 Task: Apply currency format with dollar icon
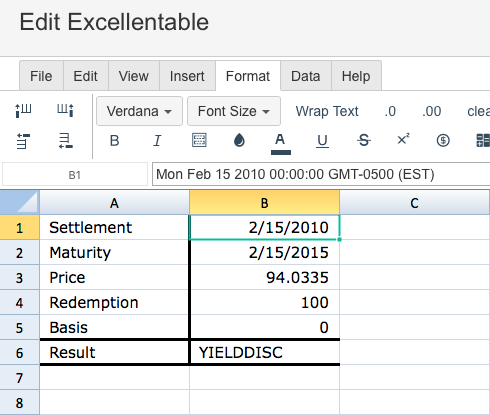tap(443, 140)
